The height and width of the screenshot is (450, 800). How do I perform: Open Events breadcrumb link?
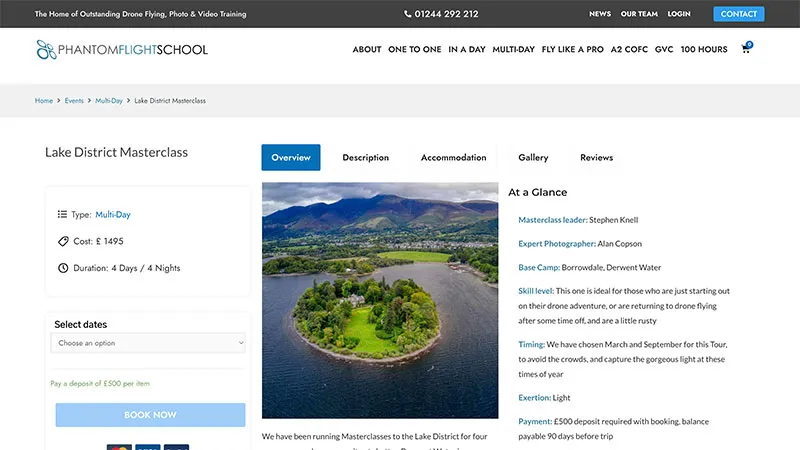pyautogui.click(x=74, y=101)
